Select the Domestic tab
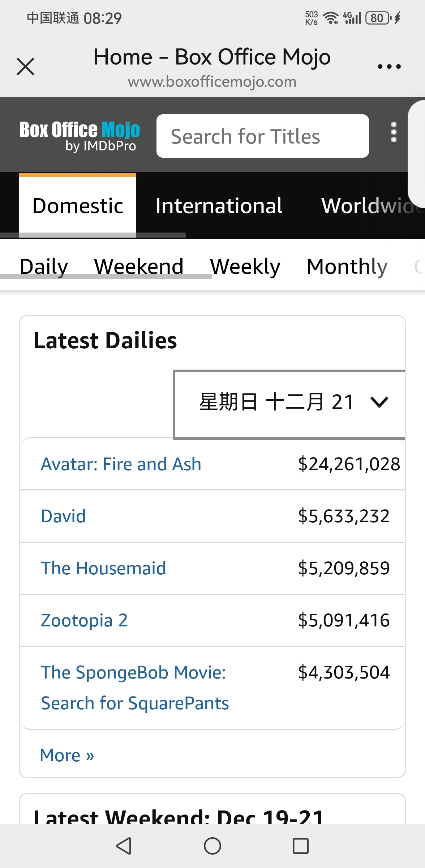This screenshot has width=425, height=868. pos(78,205)
